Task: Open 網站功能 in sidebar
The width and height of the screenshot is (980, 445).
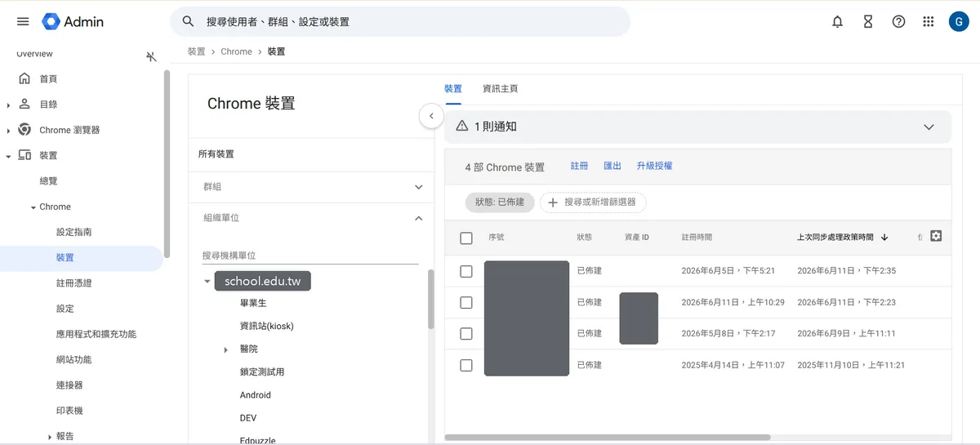Action: click(x=73, y=360)
